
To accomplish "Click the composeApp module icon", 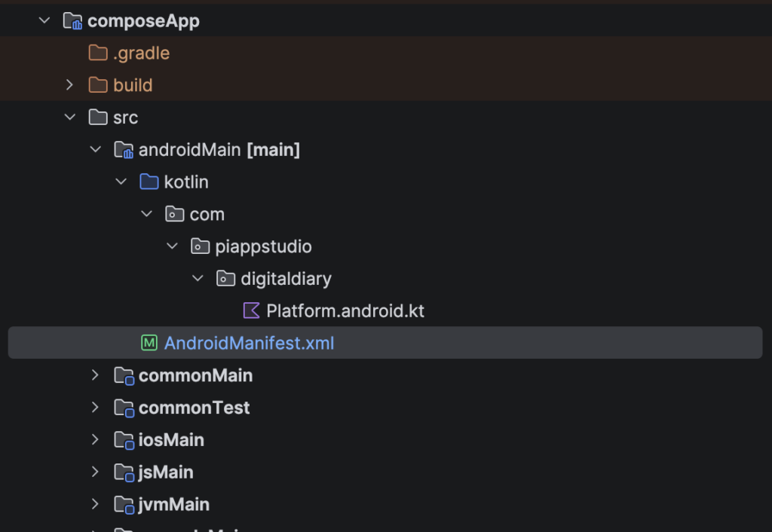I will pyautogui.click(x=73, y=21).
